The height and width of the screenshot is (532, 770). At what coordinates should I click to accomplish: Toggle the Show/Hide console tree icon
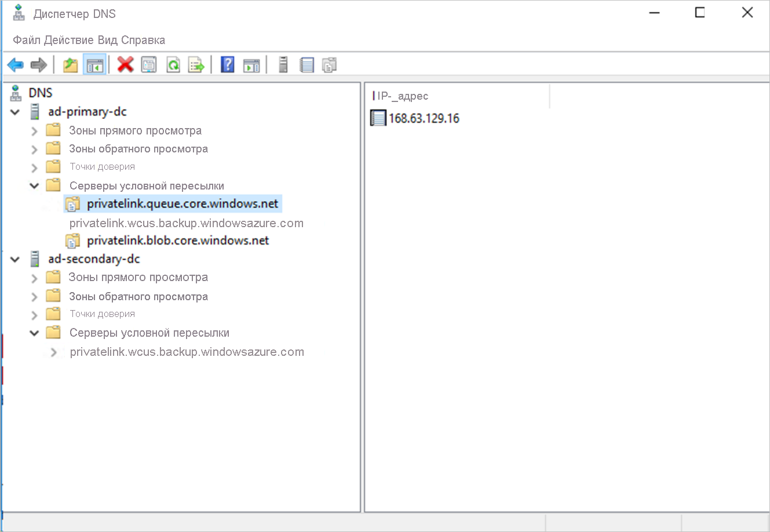pos(94,64)
